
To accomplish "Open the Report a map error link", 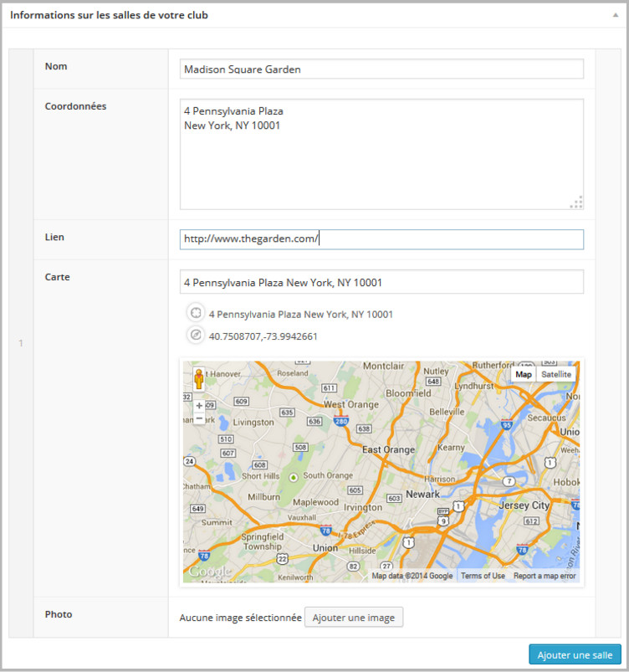I will [x=545, y=576].
